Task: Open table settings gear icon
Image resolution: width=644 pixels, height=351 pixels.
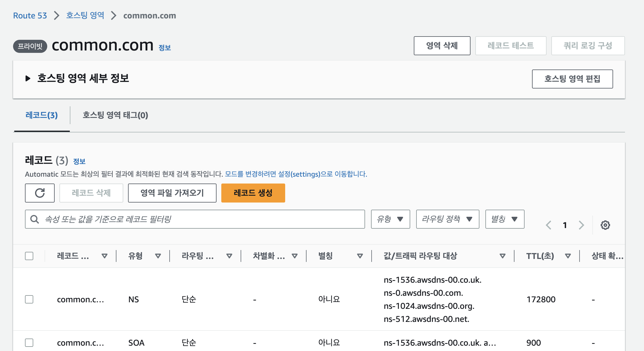Action: point(605,225)
